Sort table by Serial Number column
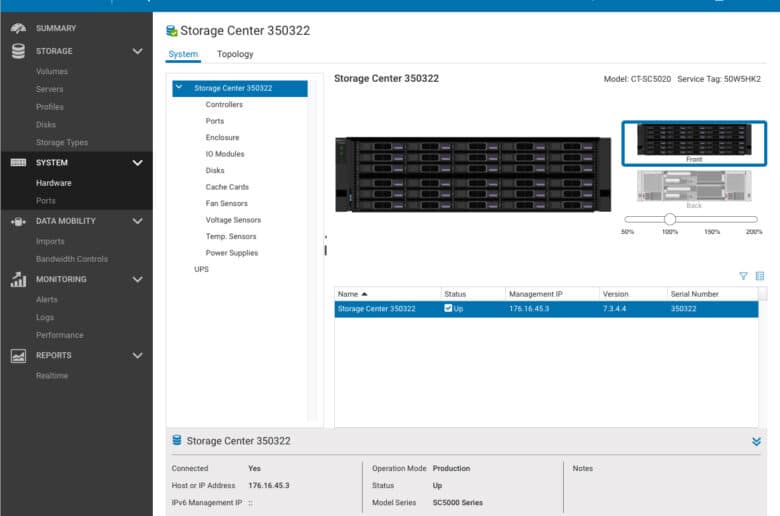Screen dimensions: 780x516 click(712, 294)
